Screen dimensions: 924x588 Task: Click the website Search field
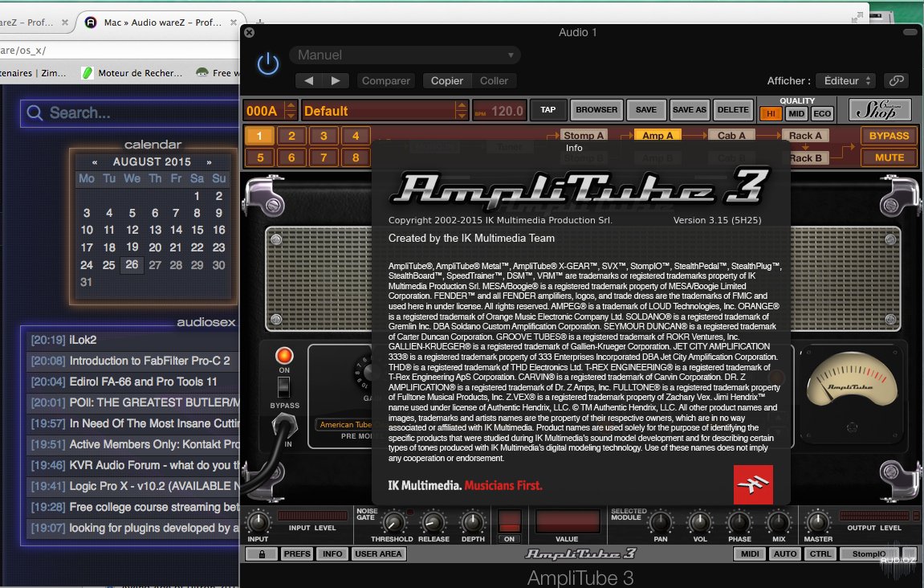130,113
